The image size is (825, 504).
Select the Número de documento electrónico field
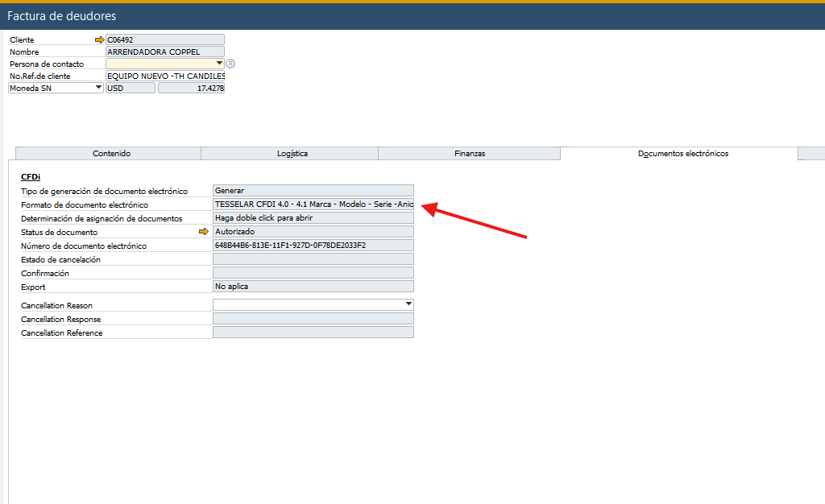pyautogui.click(x=313, y=245)
